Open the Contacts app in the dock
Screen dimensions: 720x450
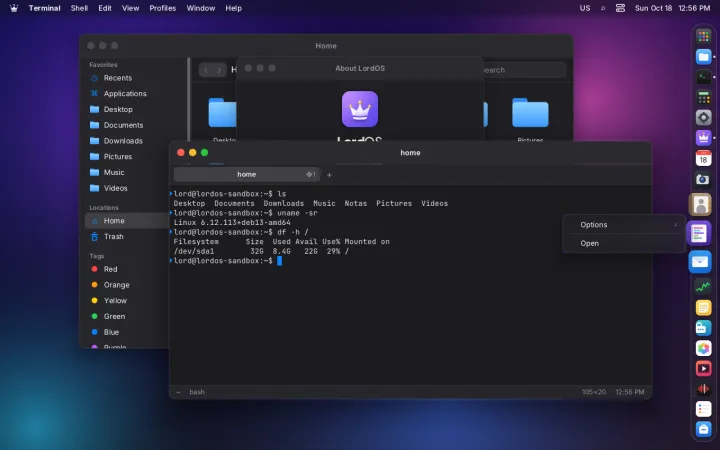coord(700,204)
